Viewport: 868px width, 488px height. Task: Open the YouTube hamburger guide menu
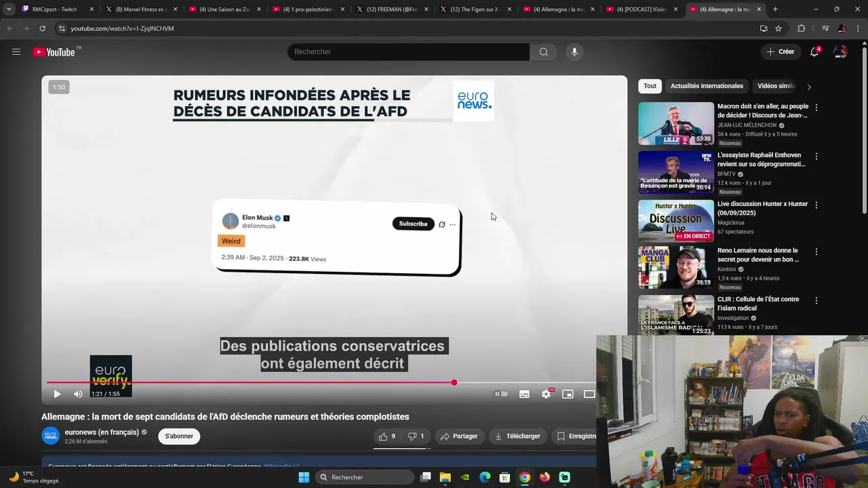[x=16, y=52]
